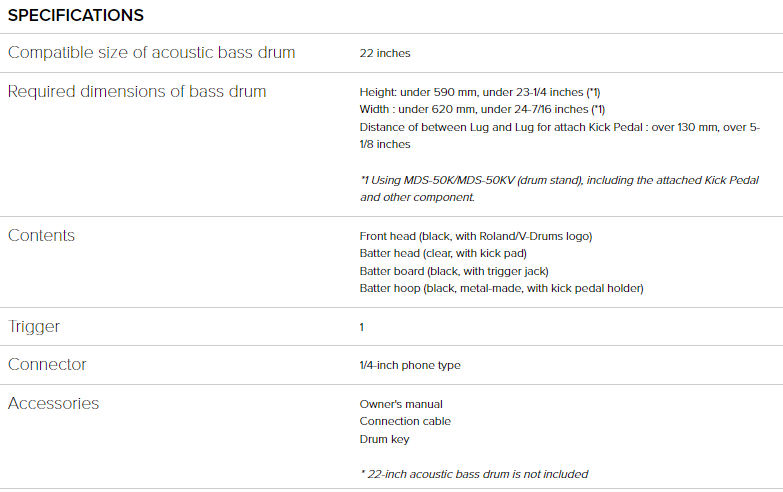Click the 'Connection cable' accessory entry

[x=405, y=421]
